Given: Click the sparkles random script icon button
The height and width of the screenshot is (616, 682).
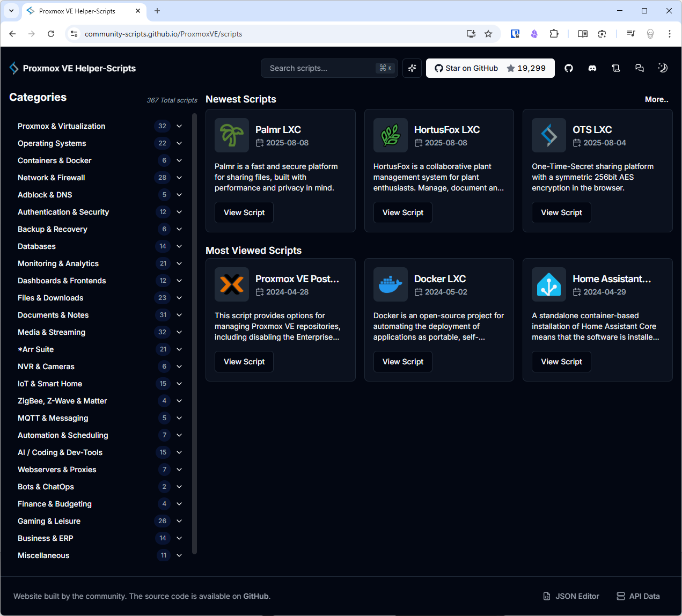Looking at the screenshot, I should coord(412,68).
